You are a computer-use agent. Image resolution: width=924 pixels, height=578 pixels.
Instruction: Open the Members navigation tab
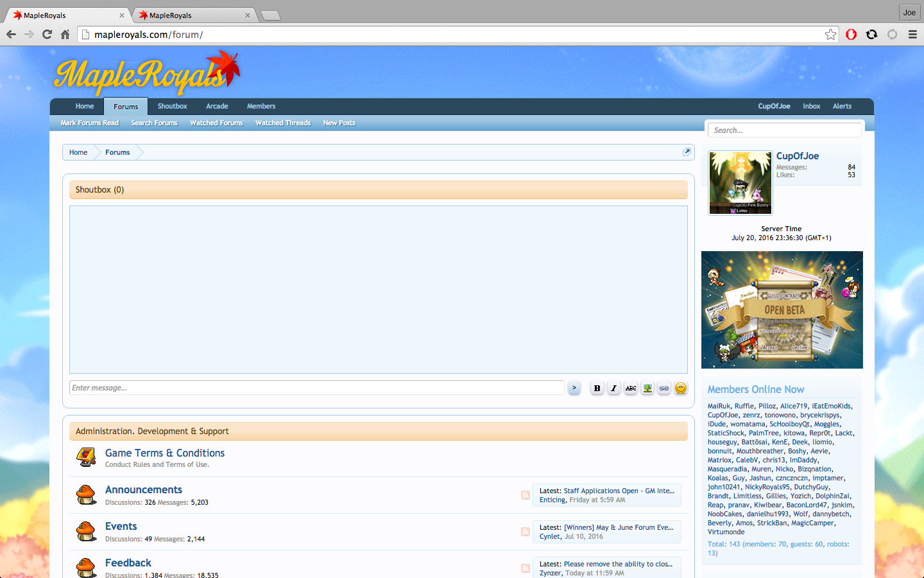pyautogui.click(x=261, y=107)
